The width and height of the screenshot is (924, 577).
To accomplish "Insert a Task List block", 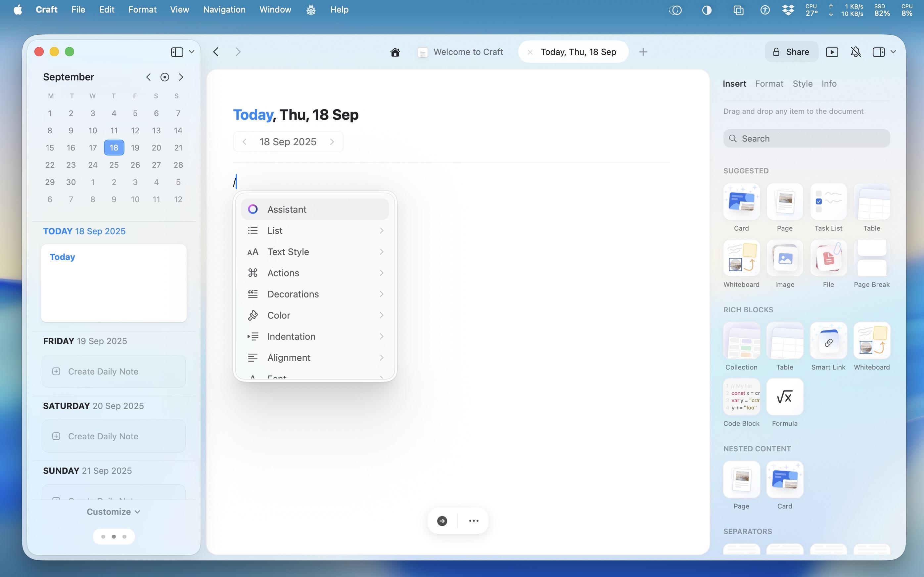I will [x=828, y=201].
